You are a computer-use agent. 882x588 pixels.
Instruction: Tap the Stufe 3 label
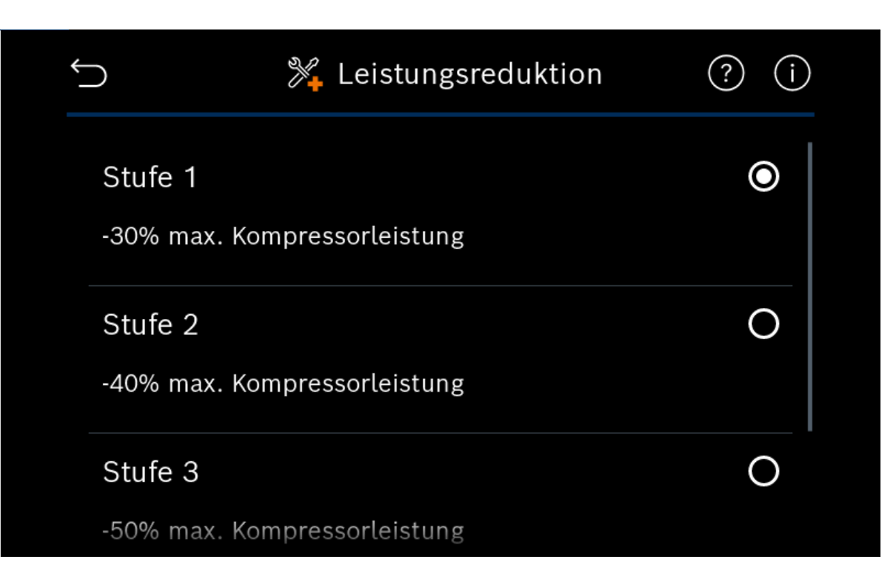coord(150,472)
